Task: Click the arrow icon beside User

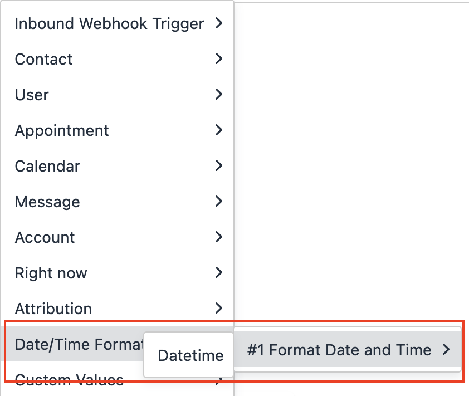Action: click(x=219, y=94)
